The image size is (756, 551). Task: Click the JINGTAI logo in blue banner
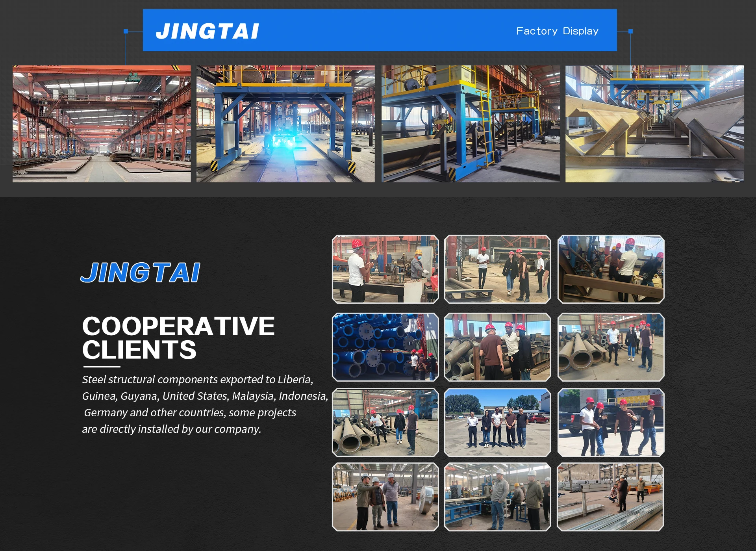click(208, 31)
